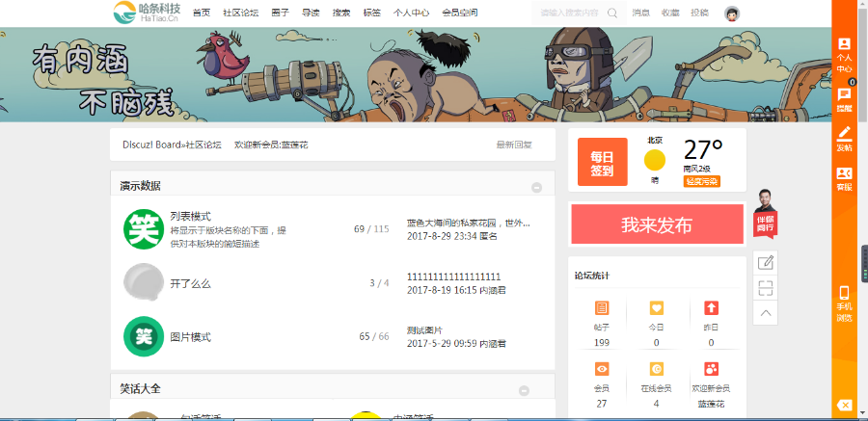
Task: Open latest post 11111111111111111
Action: (x=454, y=276)
